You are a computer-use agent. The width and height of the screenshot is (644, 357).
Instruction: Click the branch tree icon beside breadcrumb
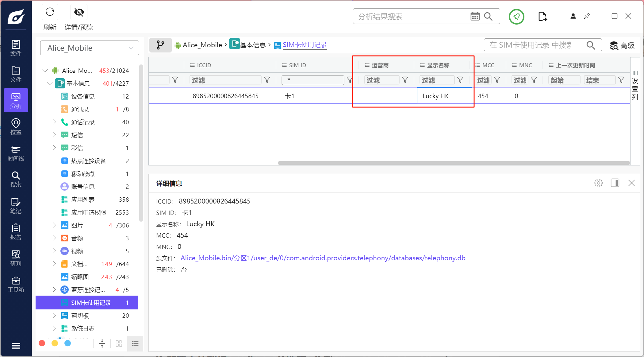click(160, 45)
